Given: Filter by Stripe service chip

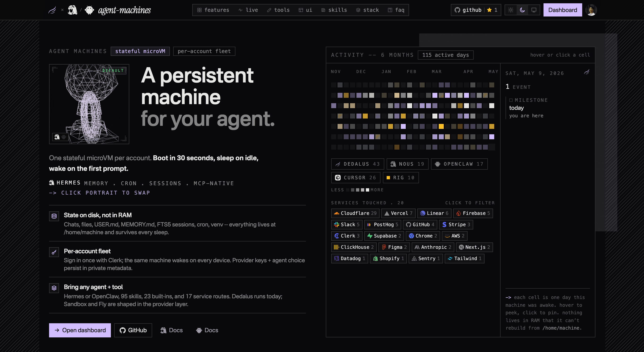Looking at the screenshot, I should pos(456,225).
